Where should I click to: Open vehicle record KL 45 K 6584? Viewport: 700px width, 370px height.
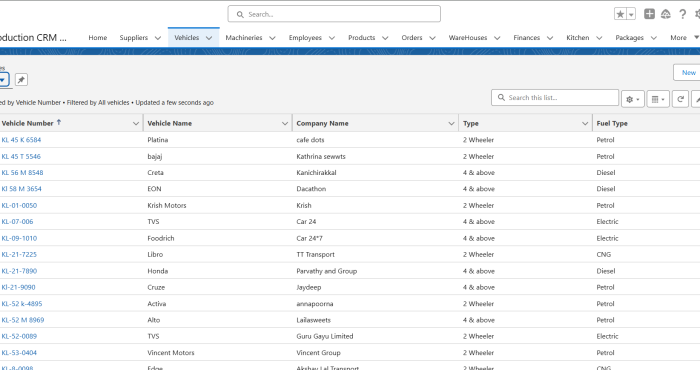(21, 140)
